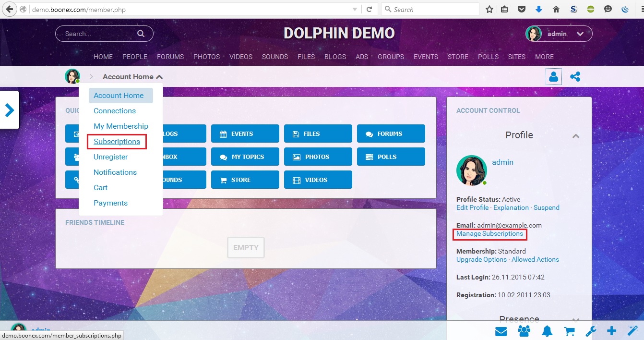
Task: Open the Pocket shield icon
Action: point(521,9)
